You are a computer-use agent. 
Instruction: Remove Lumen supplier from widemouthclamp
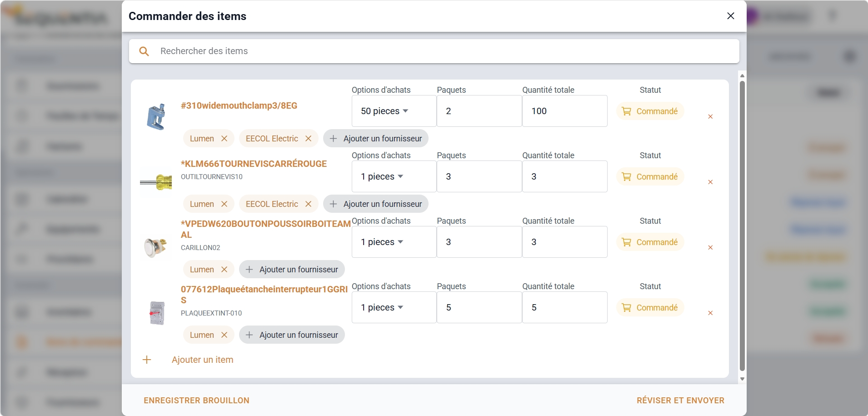coord(224,139)
